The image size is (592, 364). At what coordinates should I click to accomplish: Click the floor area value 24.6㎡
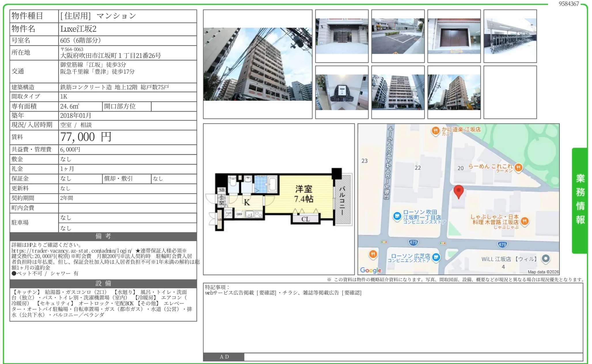tap(70, 106)
